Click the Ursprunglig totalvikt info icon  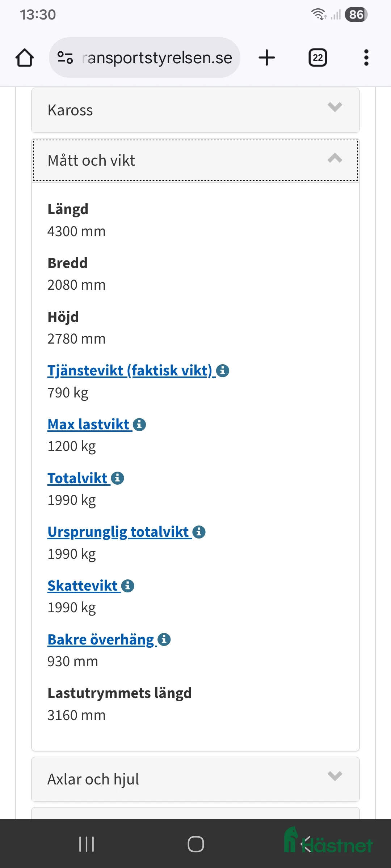click(199, 532)
